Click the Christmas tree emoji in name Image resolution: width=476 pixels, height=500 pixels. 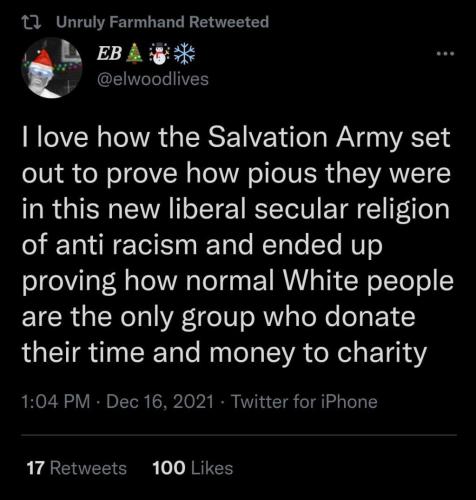[135, 54]
